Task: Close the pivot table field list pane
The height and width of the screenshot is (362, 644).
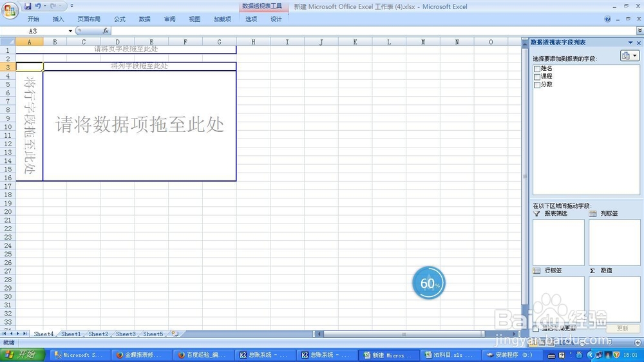Action: 639,43
